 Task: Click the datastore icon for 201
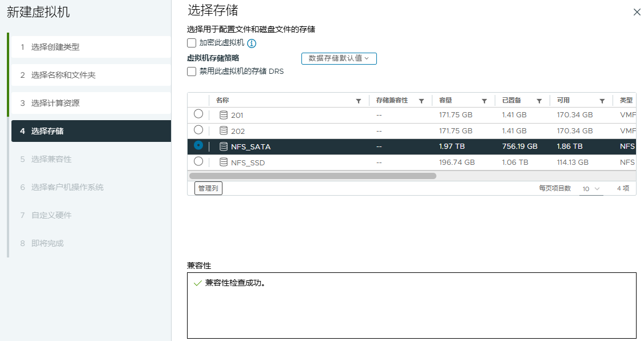tap(224, 115)
